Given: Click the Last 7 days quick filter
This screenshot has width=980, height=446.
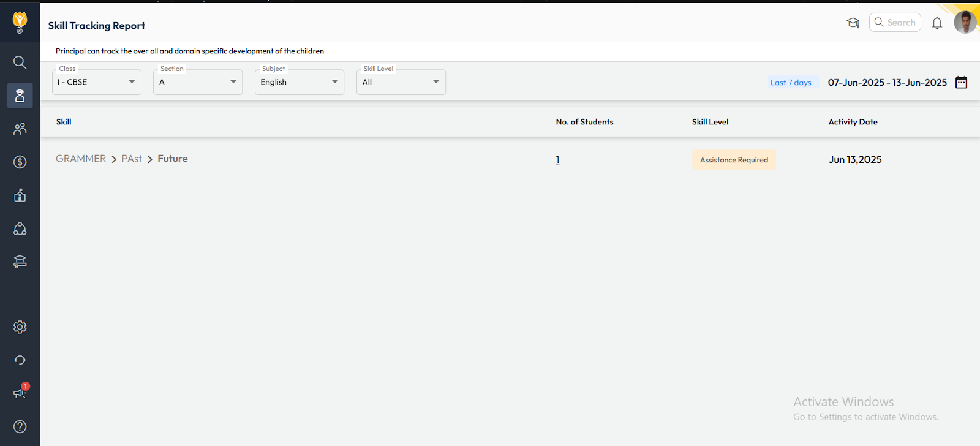Looking at the screenshot, I should (791, 83).
